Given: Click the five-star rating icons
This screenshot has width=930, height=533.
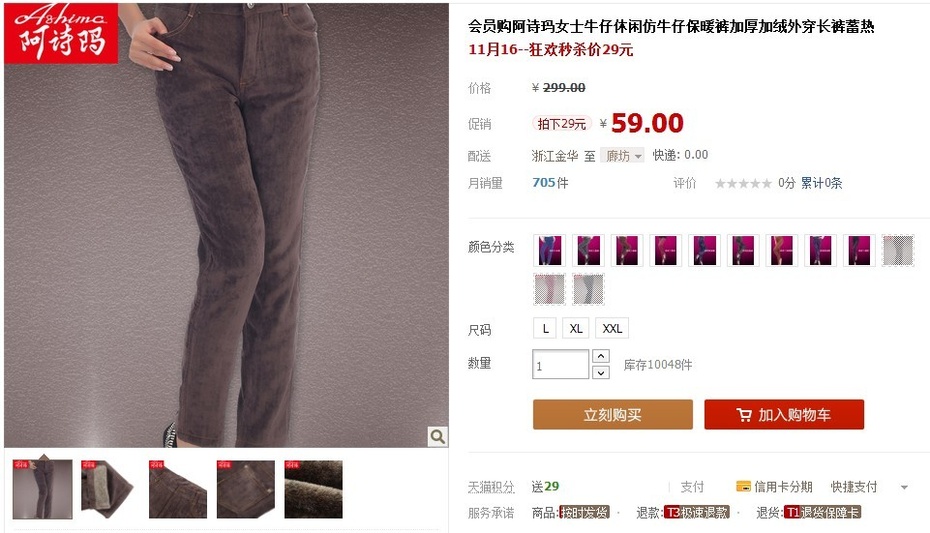Looking at the screenshot, I should coord(743,183).
